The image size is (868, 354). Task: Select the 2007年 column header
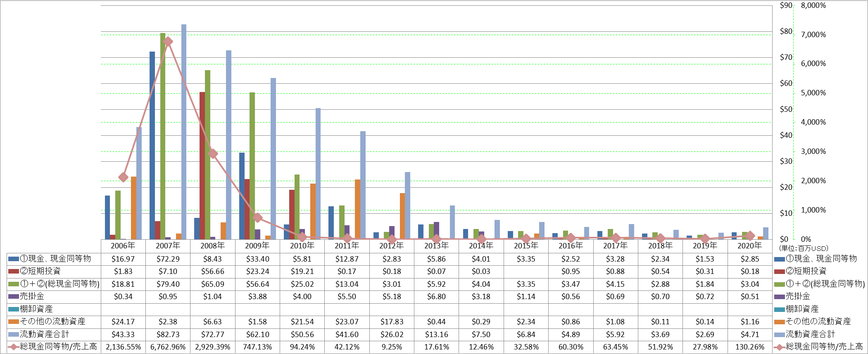[x=168, y=246]
